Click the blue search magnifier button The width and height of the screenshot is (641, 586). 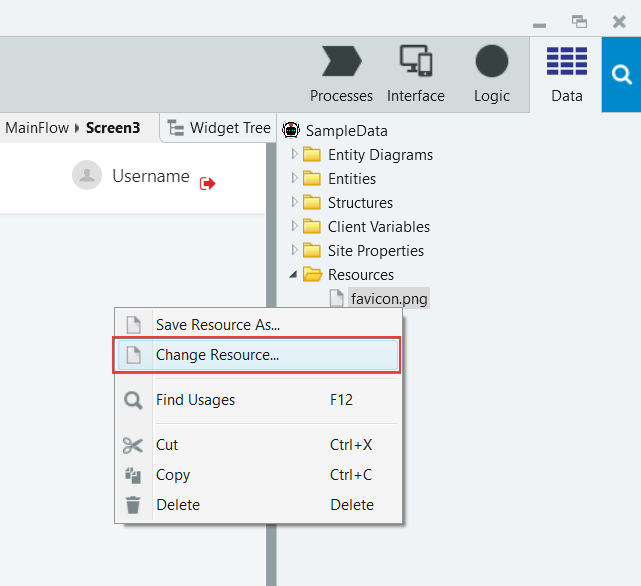[x=621, y=74]
